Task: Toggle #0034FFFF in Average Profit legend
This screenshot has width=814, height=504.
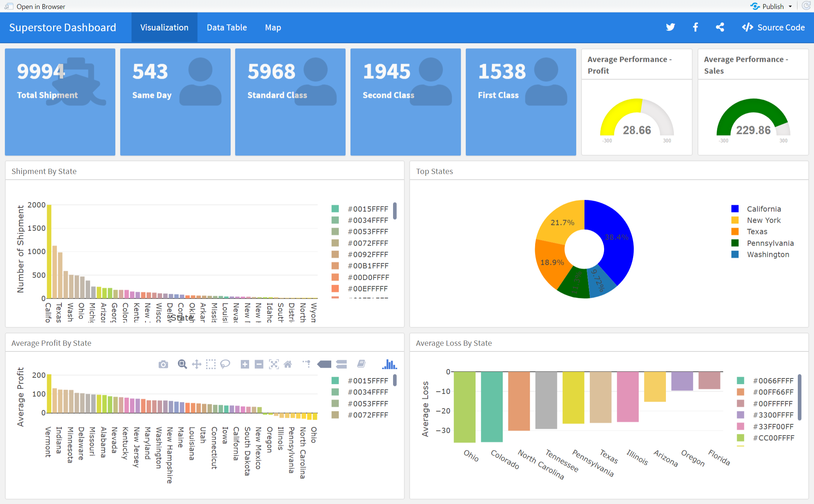Action: click(360, 392)
